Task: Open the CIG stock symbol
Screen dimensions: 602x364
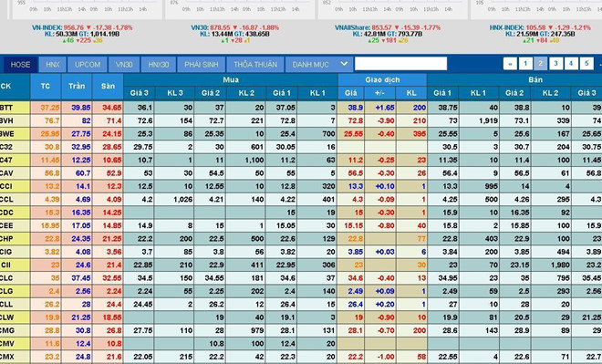Action: click(6, 252)
